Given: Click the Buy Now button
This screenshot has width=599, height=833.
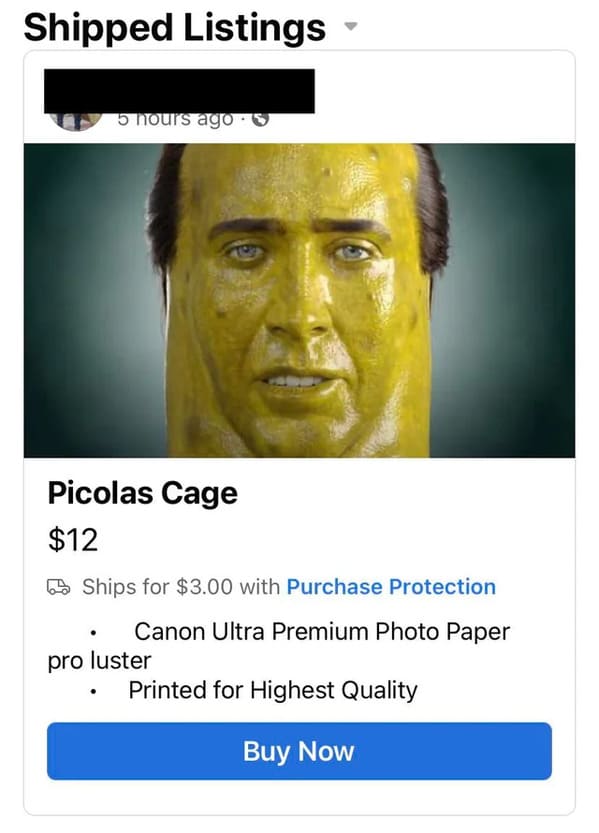Looking at the screenshot, I should point(299,751).
